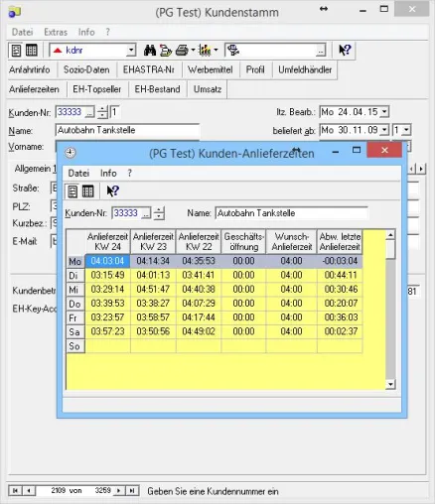Switch Kundenstamm to form view icon
This screenshot has width=435, height=504.
16,51
